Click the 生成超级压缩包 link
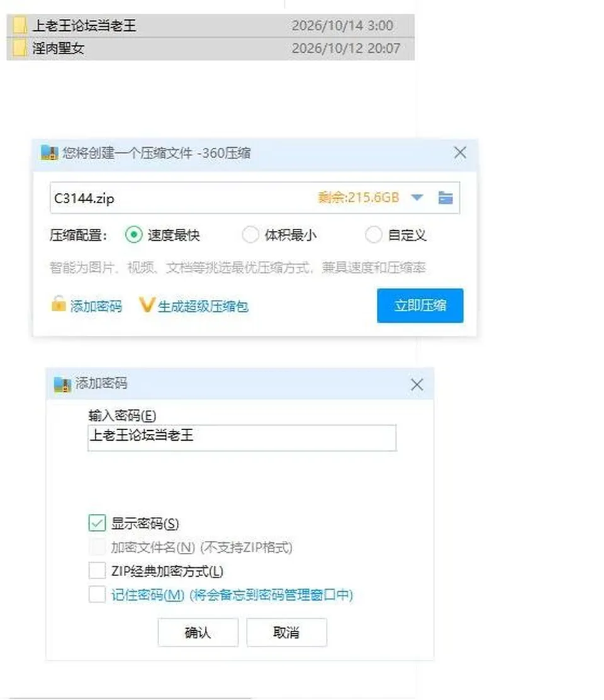 [x=203, y=306]
